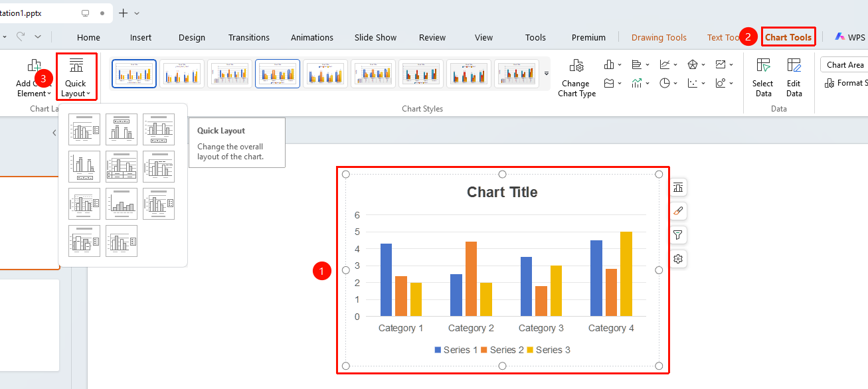Open chart settings gear beside chart
The width and height of the screenshot is (868, 389).
tap(678, 259)
